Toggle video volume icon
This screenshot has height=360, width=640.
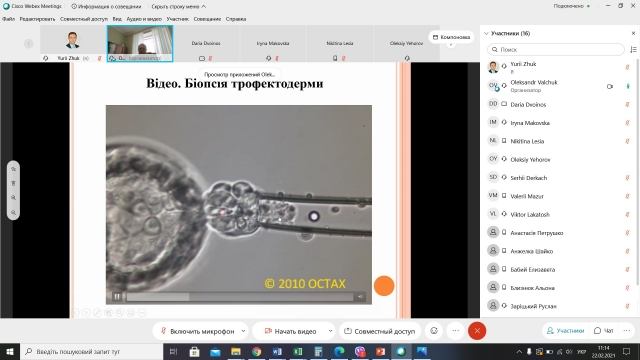click(x=360, y=297)
